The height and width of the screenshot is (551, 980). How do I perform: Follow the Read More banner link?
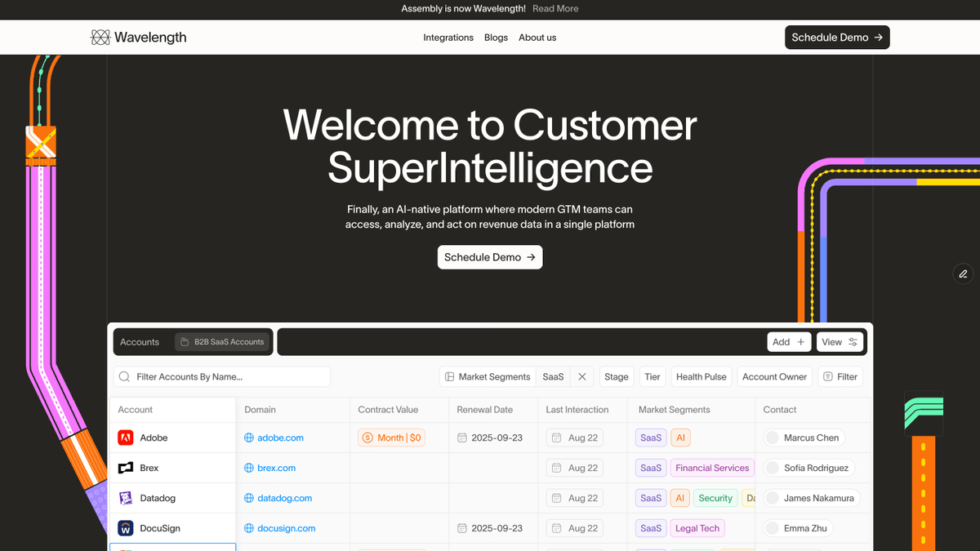pyautogui.click(x=555, y=9)
